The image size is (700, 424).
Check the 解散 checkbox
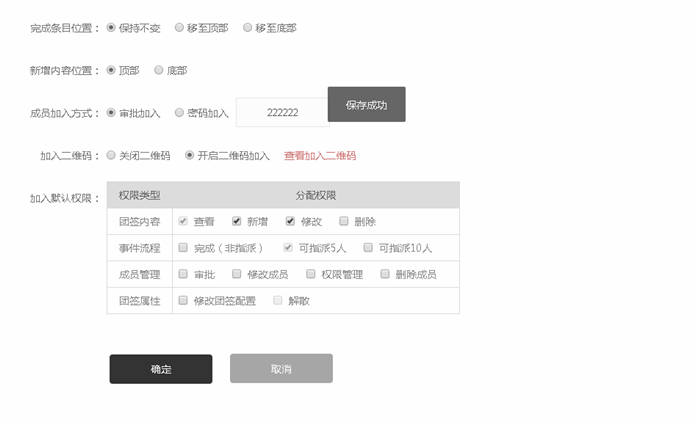pyautogui.click(x=278, y=300)
